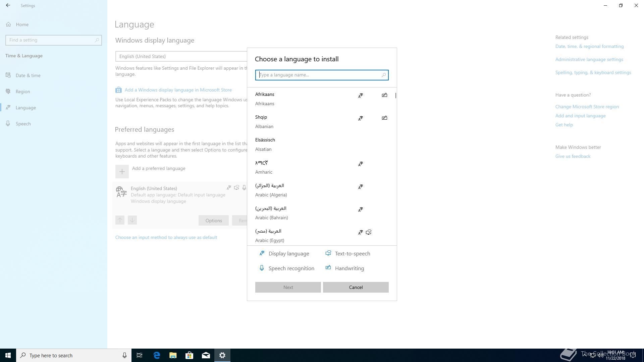Click the Speech recognition legend icon

point(262,268)
